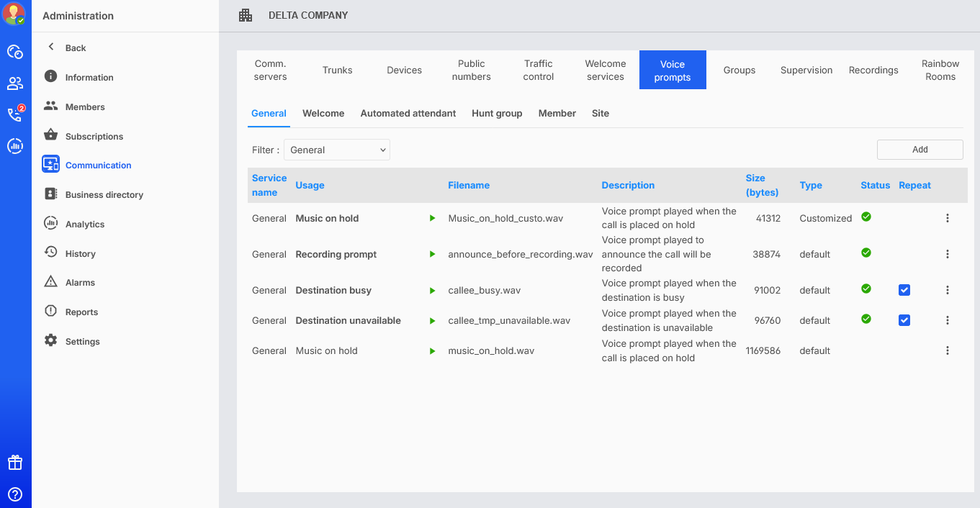Open Settings in the Administration sidebar
This screenshot has width=980, height=508.
[82, 341]
